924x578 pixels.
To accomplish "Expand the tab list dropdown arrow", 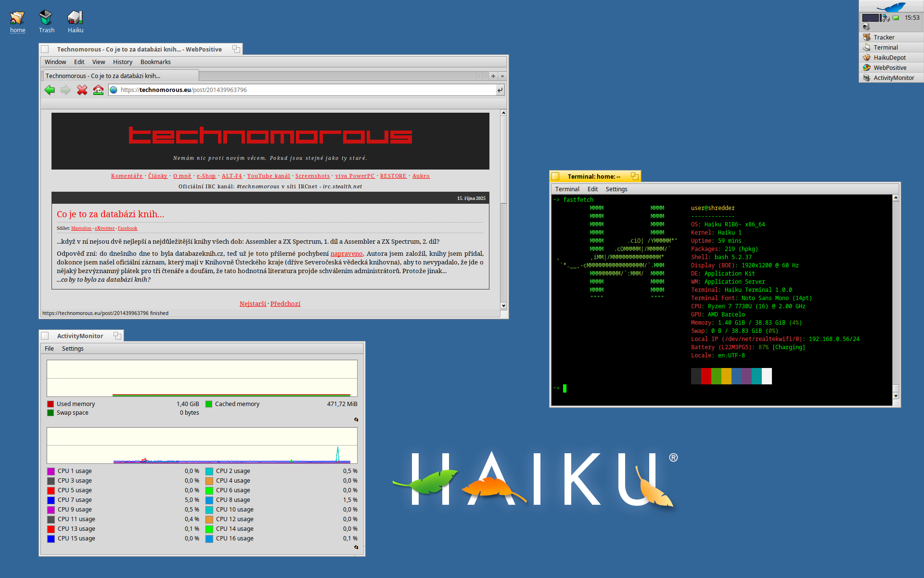I will click(502, 76).
